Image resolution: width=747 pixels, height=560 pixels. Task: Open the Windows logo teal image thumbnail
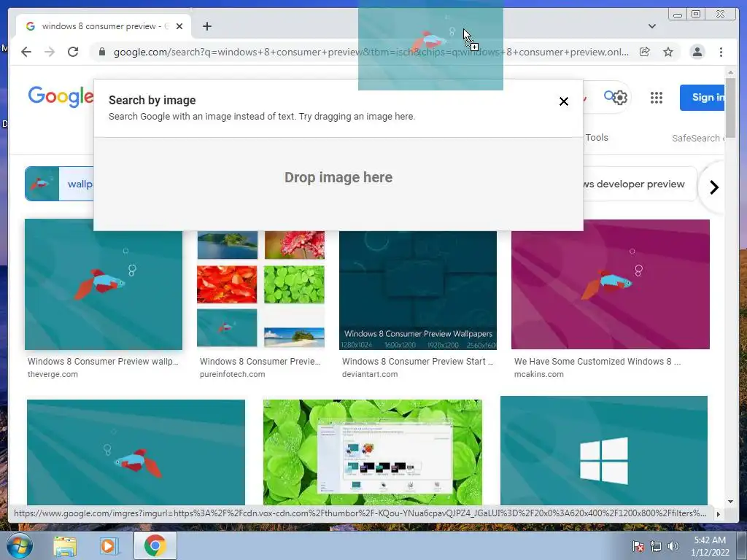(x=603, y=451)
